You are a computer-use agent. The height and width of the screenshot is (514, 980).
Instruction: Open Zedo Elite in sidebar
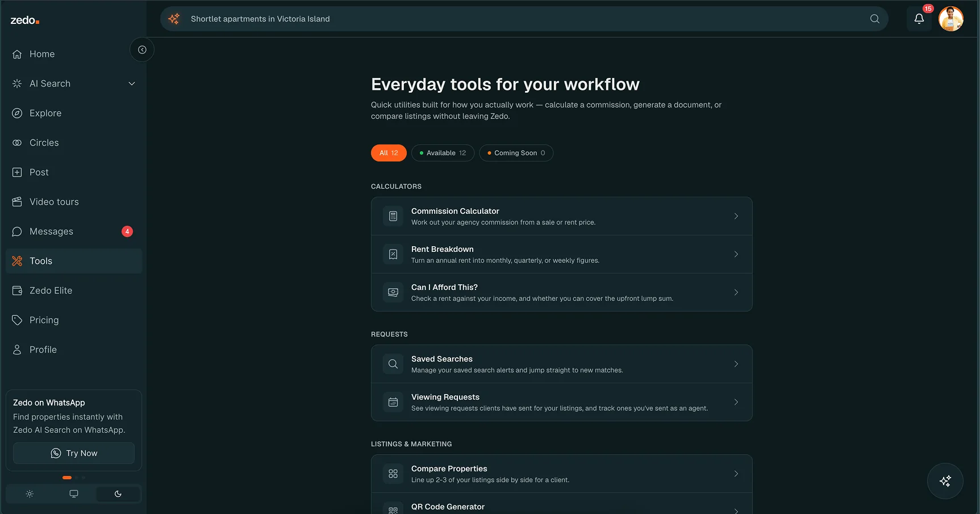[74, 291]
